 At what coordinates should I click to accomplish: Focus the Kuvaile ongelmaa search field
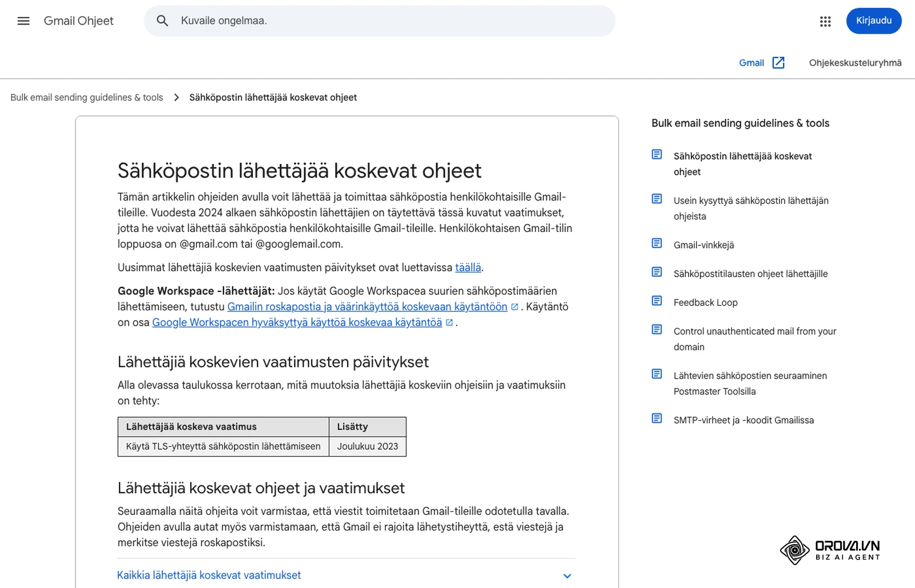[380, 21]
